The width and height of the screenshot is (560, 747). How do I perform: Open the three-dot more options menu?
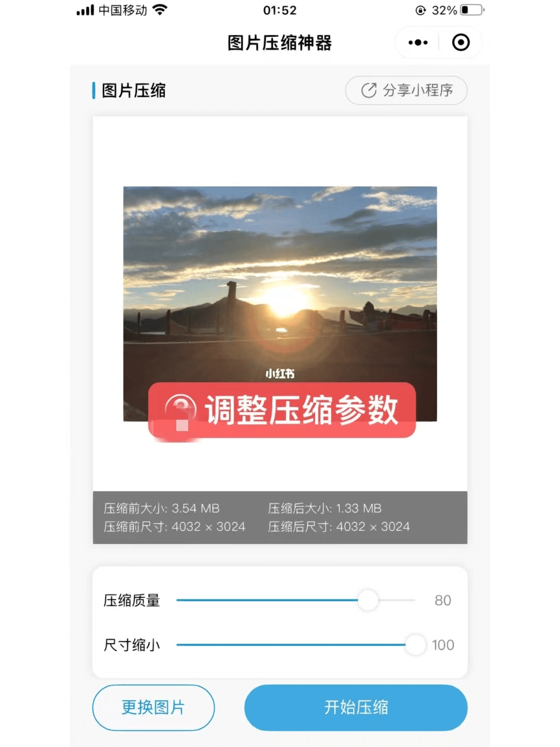(418, 43)
